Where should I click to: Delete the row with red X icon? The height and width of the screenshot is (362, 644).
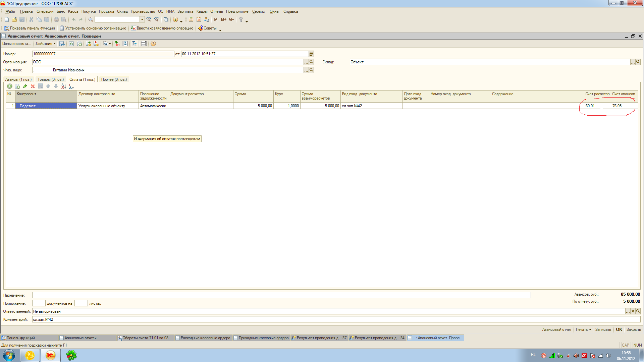coord(33,86)
